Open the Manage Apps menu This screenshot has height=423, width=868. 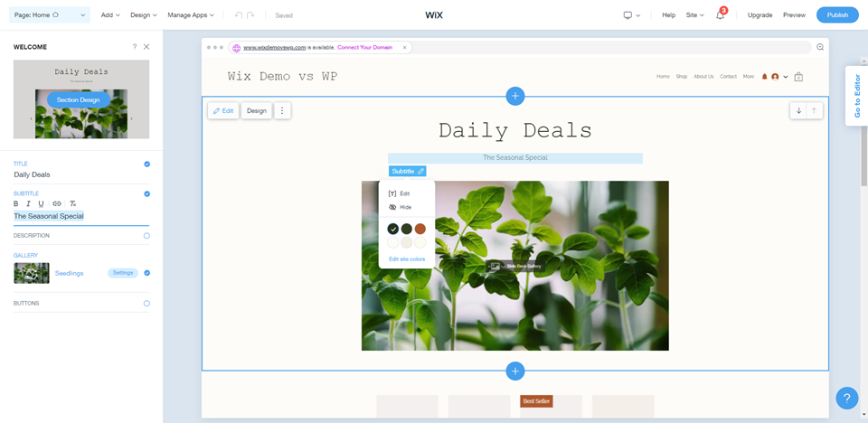(191, 15)
